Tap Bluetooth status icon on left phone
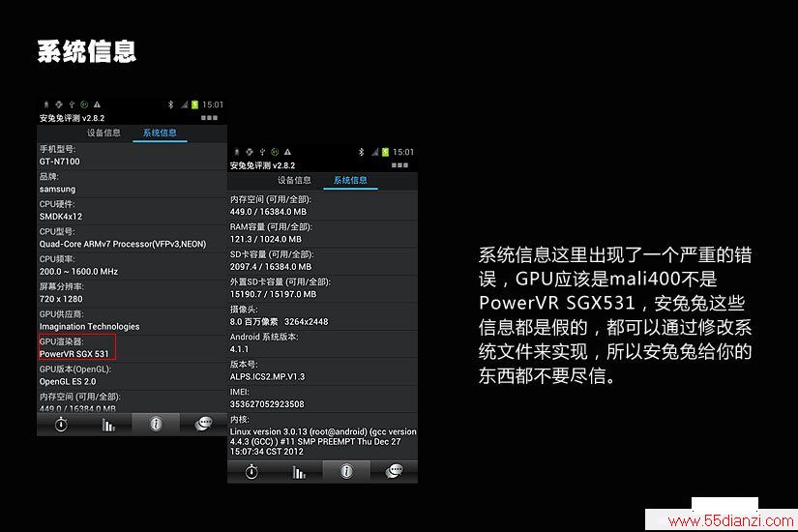Viewport: 798px width, 532px height. [x=171, y=104]
